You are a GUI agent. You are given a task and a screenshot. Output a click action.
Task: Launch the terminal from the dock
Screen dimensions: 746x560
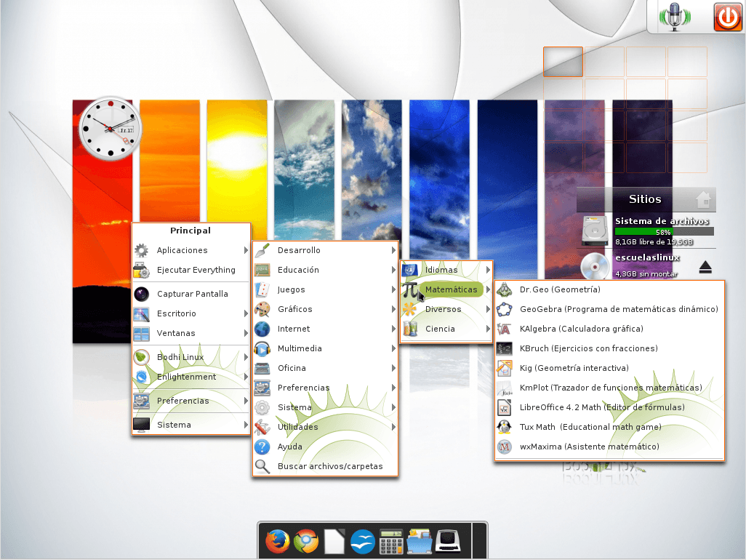[x=447, y=541]
